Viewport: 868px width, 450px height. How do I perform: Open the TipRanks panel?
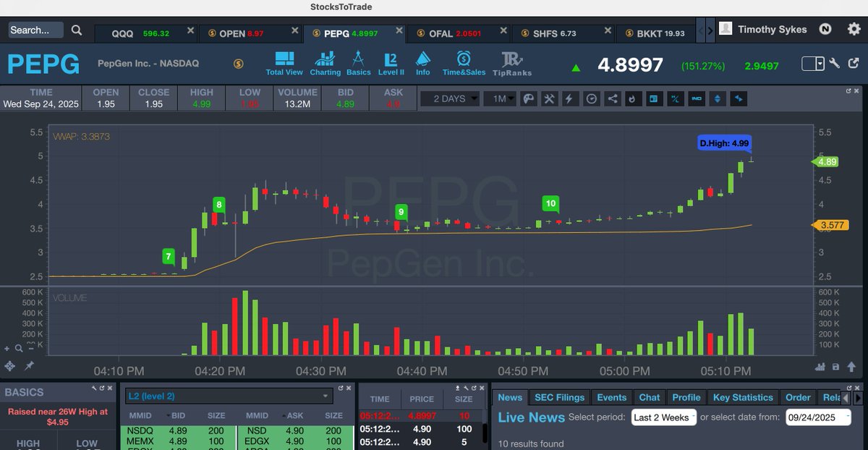point(512,62)
